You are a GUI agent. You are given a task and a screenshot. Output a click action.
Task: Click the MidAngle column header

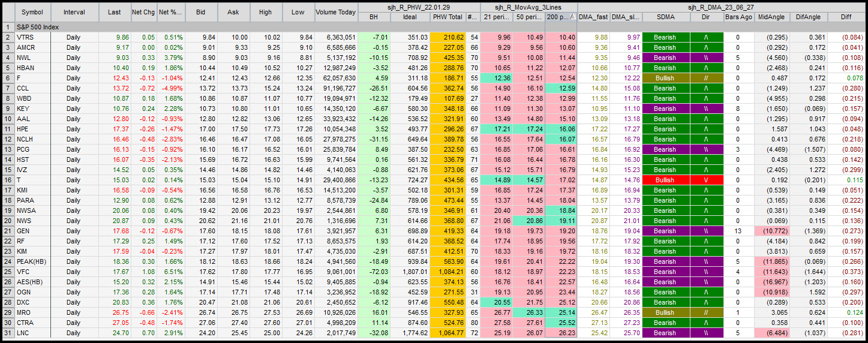pyautogui.click(x=772, y=17)
